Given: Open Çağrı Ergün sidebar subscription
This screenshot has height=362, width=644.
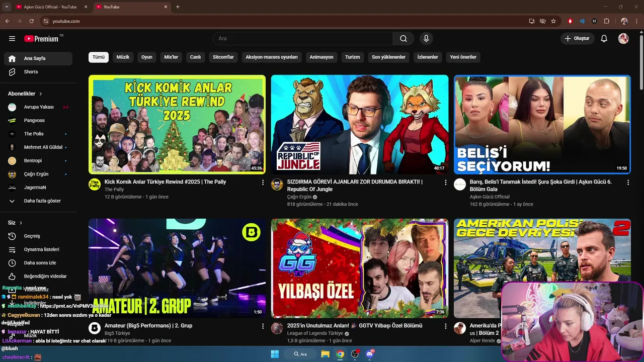Looking at the screenshot, I should pyautogui.click(x=38, y=174).
